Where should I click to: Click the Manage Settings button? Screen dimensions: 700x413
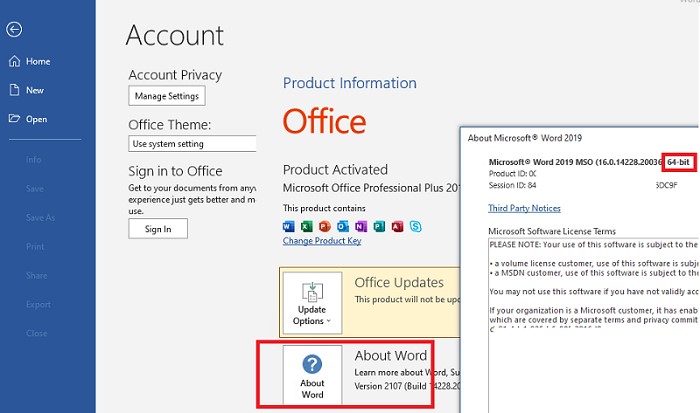167,96
